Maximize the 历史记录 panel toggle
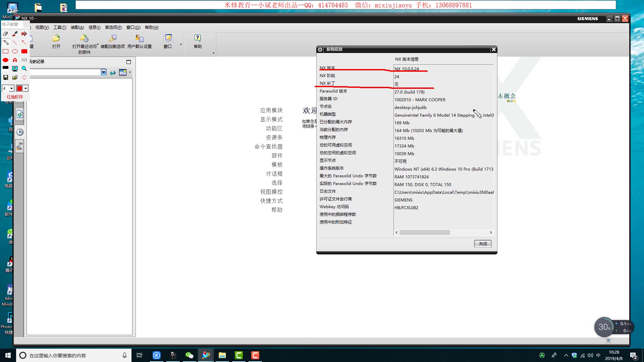The image size is (644, 362). point(128,62)
